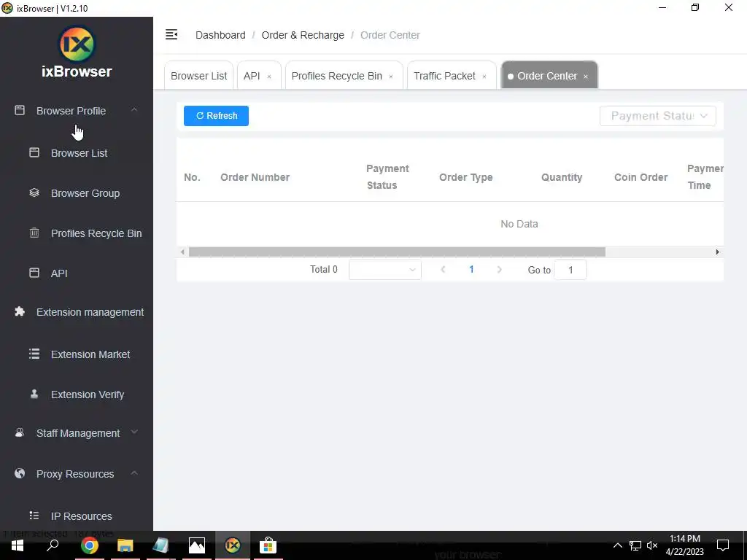Expand the Staff Management menu chevron

[x=134, y=432]
